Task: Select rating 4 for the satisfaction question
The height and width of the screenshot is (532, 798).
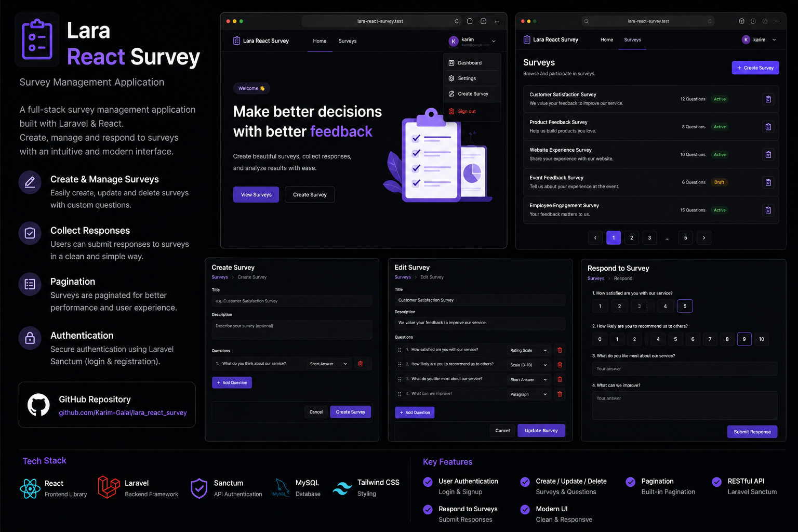Action: click(x=665, y=306)
